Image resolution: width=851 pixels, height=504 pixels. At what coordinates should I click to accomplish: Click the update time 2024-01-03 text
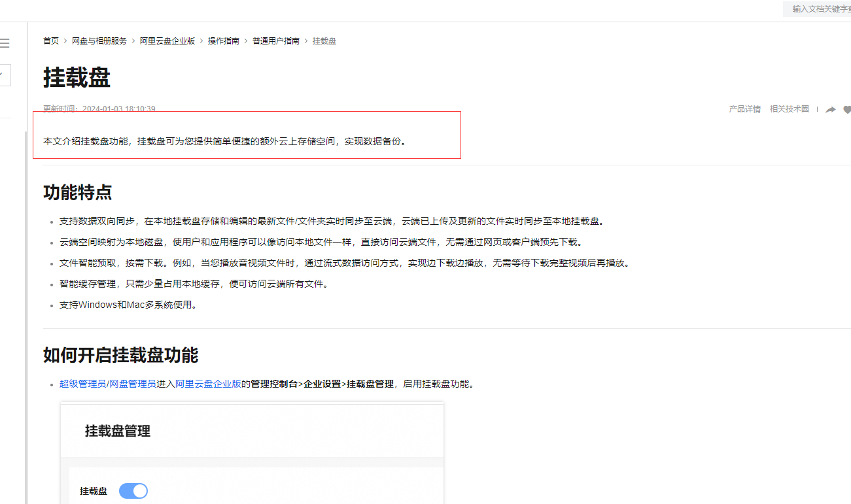click(99, 109)
